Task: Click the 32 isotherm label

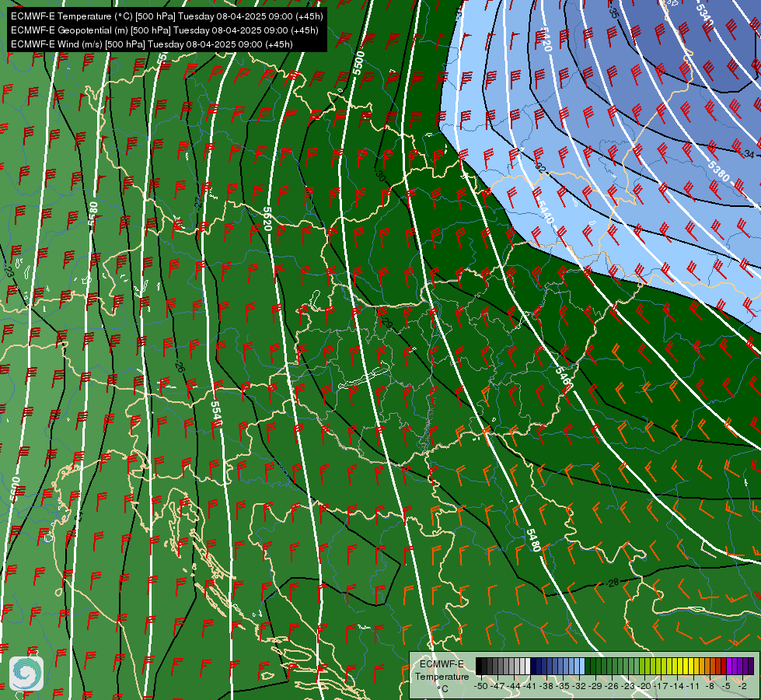Action: point(539,166)
